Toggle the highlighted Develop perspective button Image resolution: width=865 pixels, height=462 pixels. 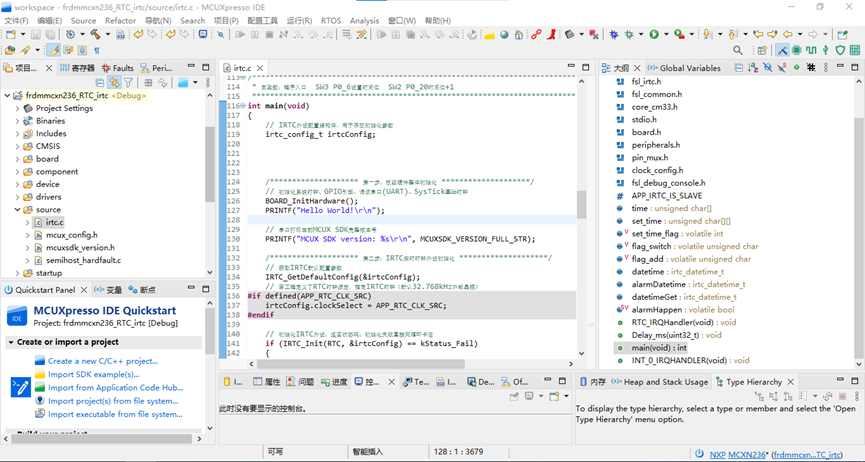(x=782, y=50)
